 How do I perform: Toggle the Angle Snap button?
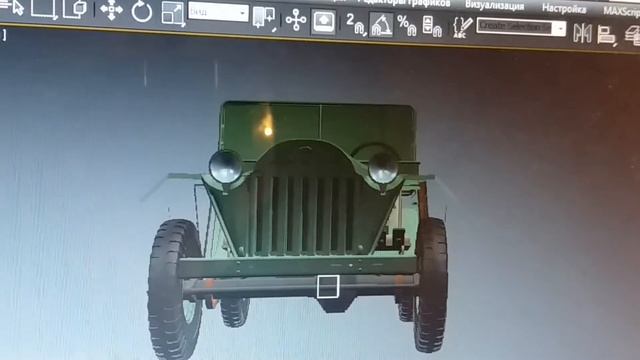381,25
